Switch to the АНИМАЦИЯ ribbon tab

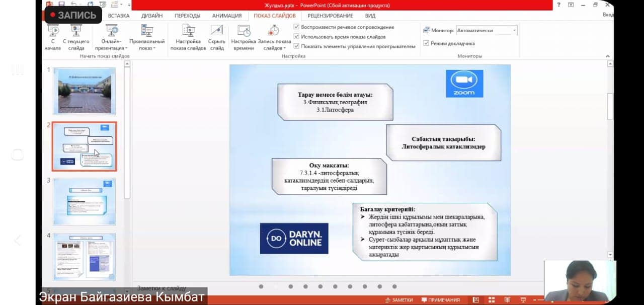pyautogui.click(x=227, y=16)
